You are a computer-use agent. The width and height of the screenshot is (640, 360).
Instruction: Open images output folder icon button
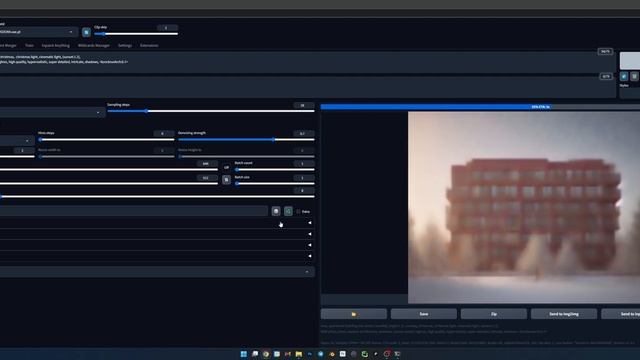(353, 314)
